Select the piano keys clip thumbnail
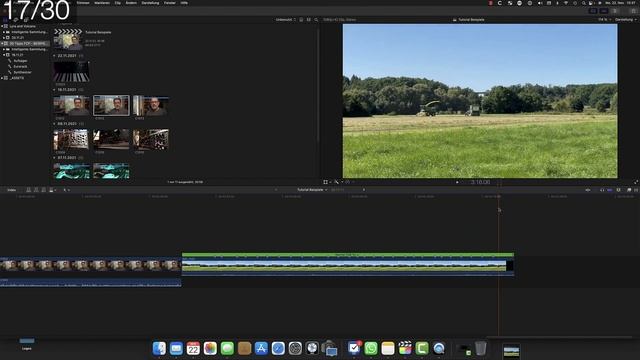Viewport: 640px width, 360px height. [x=71, y=72]
